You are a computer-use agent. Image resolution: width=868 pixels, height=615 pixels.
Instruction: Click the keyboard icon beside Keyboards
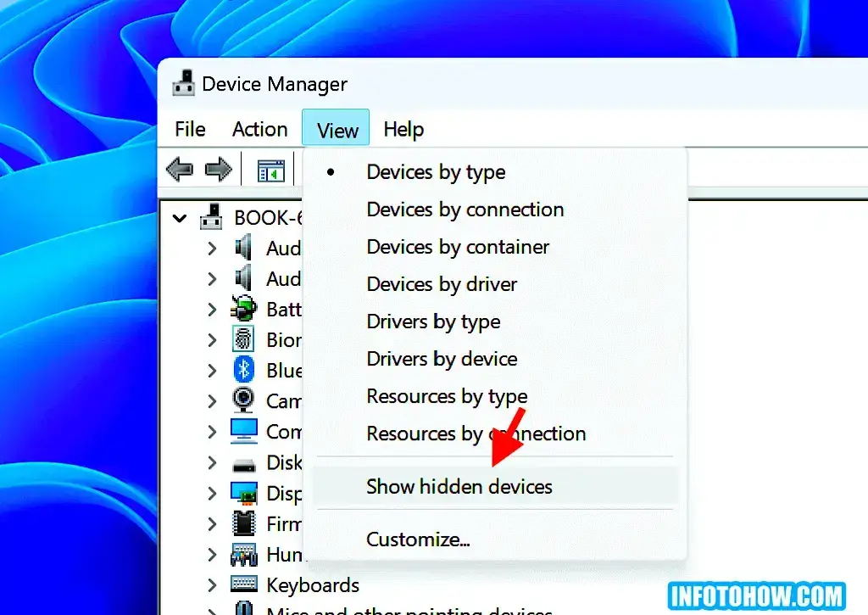pyautogui.click(x=244, y=584)
